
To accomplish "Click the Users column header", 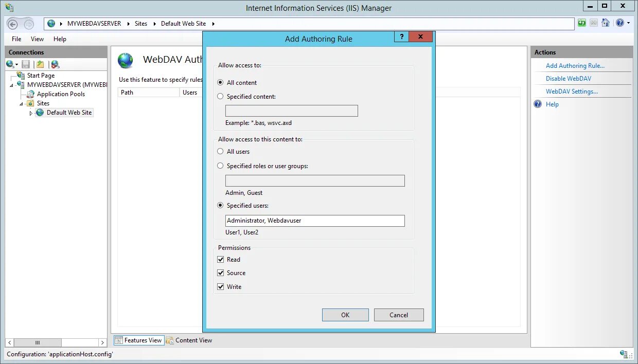I will click(191, 93).
